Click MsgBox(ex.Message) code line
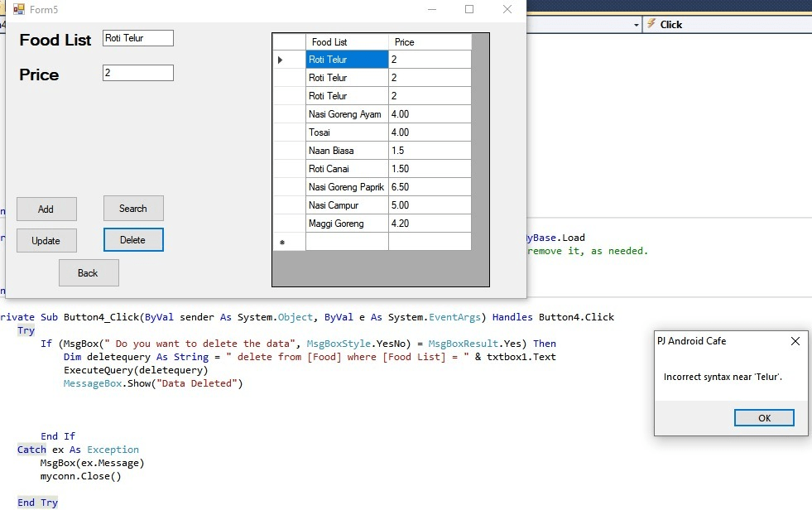The image size is (812, 510). (92, 463)
